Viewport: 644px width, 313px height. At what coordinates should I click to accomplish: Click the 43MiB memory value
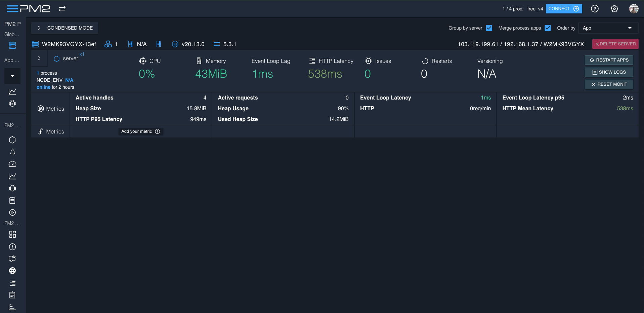[x=211, y=74]
